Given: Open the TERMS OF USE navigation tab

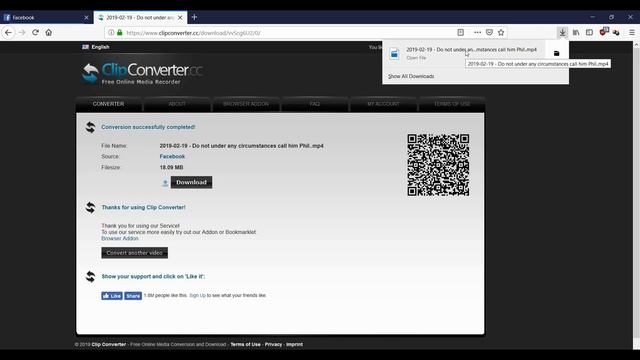Looking at the screenshot, I should [452, 104].
